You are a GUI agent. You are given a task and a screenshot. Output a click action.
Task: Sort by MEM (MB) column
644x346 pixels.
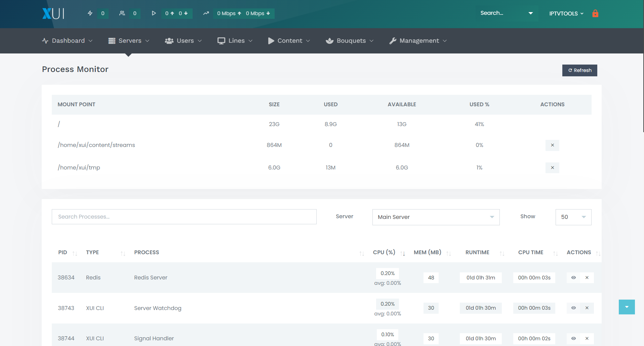click(x=432, y=253)
